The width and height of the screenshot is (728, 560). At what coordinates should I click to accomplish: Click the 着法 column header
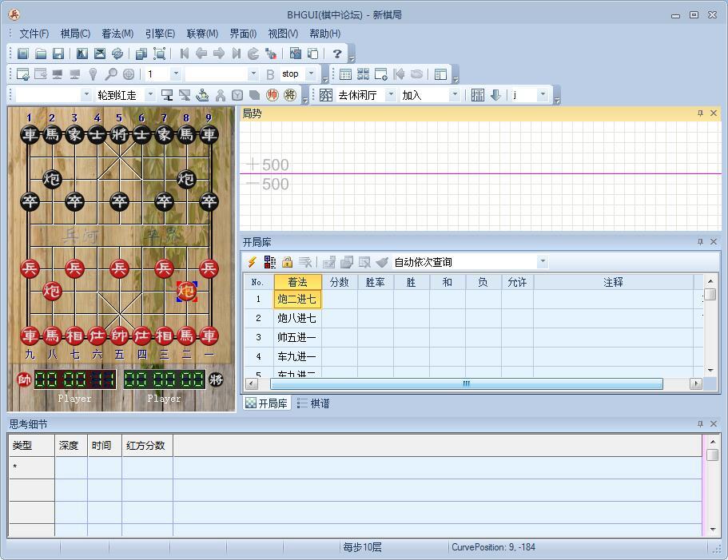(297, 282)
